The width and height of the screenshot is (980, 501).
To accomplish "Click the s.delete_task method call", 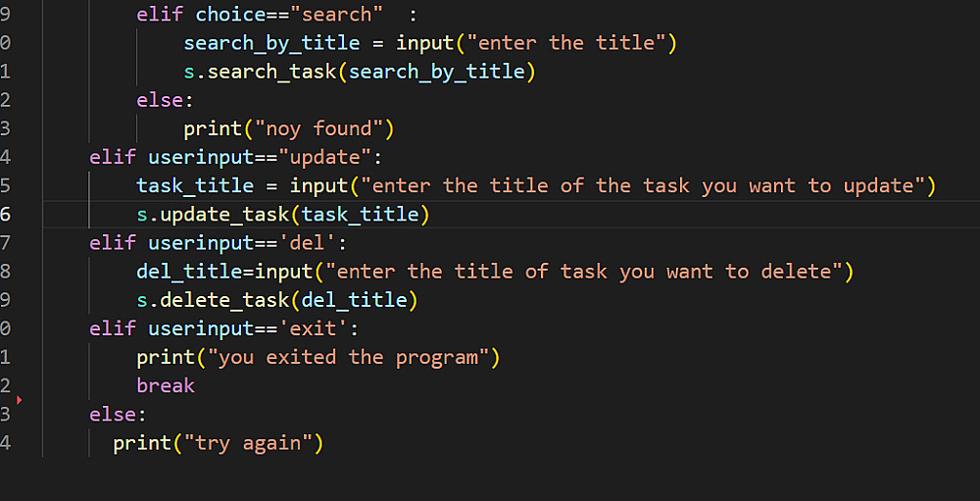I will (218, 299).
